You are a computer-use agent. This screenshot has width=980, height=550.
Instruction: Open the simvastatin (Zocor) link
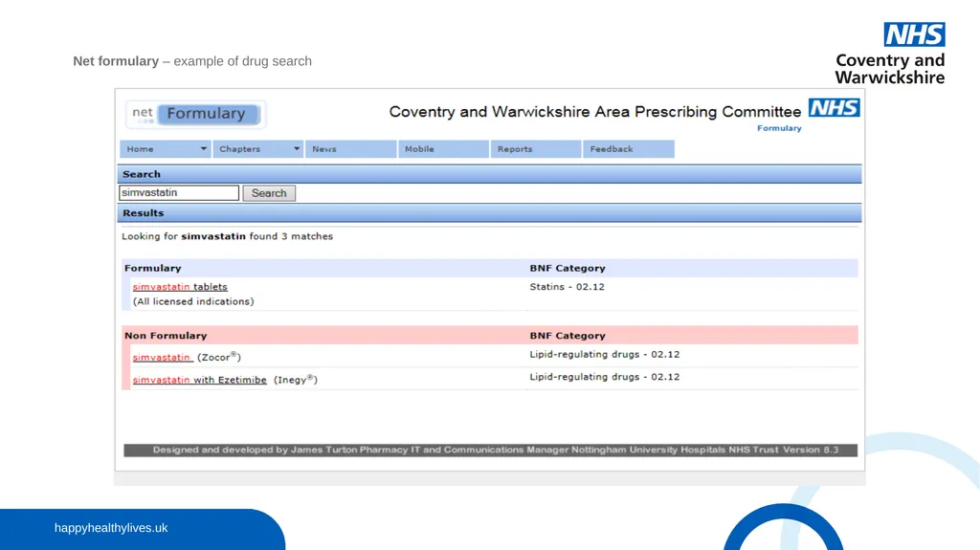point(162,358)
